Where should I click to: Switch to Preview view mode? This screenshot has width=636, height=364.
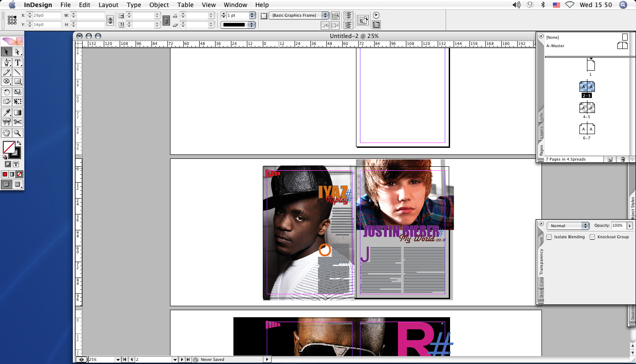coord(18,184)
